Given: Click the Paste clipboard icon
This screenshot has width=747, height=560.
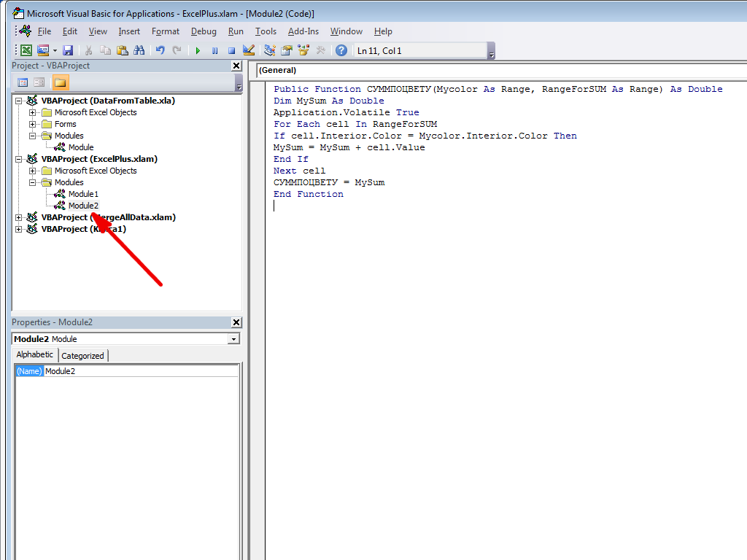Looking at the screenshot, I should tap(123, 50).
